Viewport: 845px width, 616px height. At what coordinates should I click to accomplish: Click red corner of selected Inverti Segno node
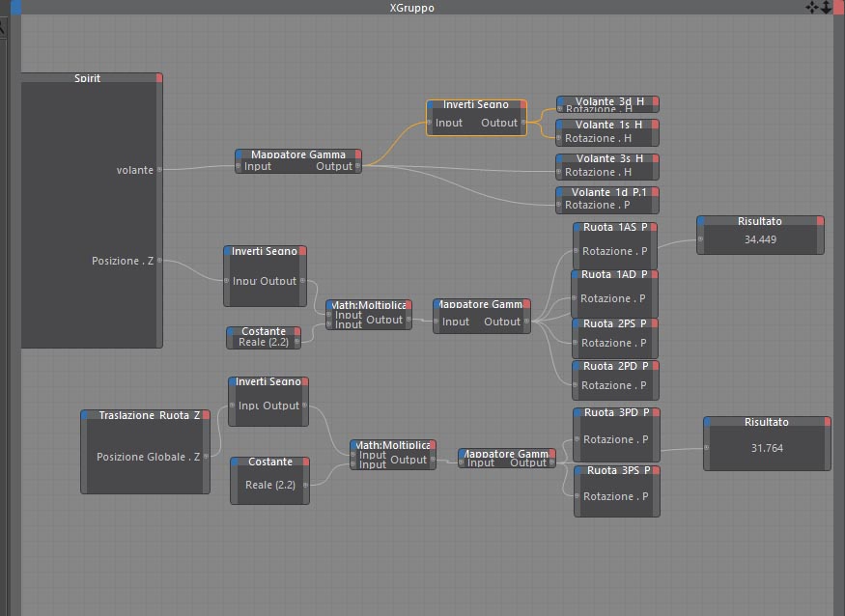pos(522,104)
